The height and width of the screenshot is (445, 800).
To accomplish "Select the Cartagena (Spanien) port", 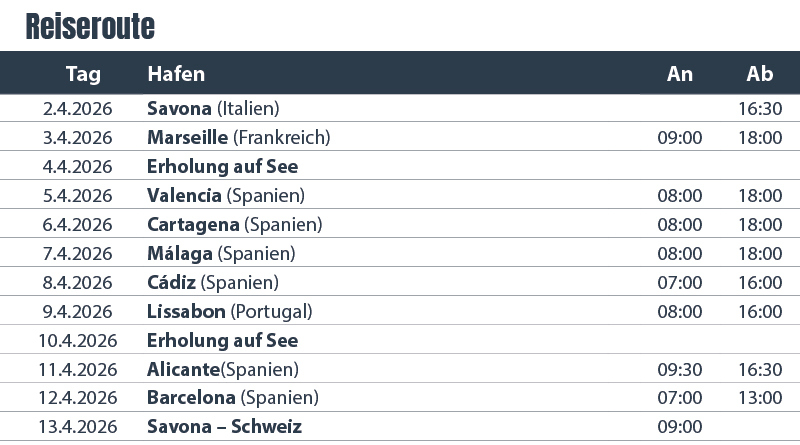I will tap(234, 224).
